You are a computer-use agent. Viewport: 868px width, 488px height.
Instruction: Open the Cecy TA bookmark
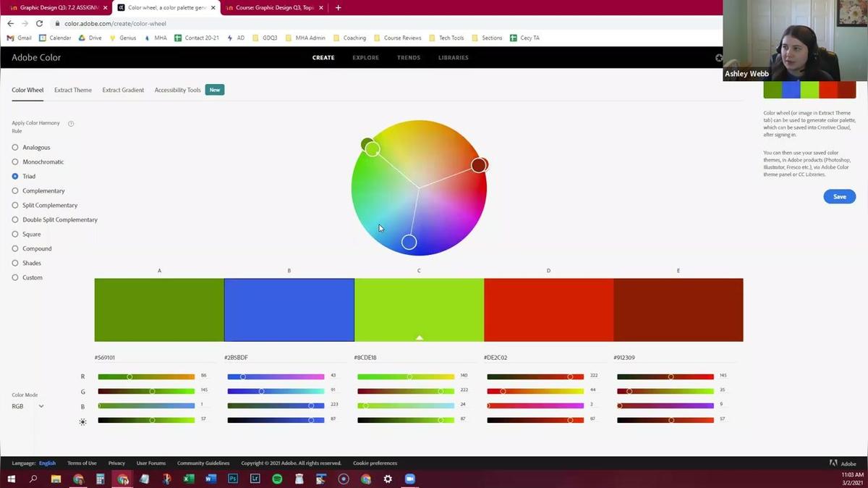[x=524, y=38]
